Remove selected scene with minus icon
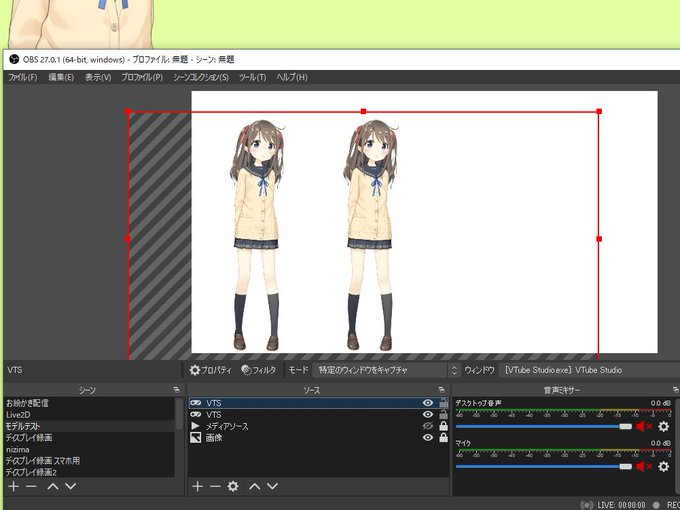680x510 pixels. tap(31, 486)
